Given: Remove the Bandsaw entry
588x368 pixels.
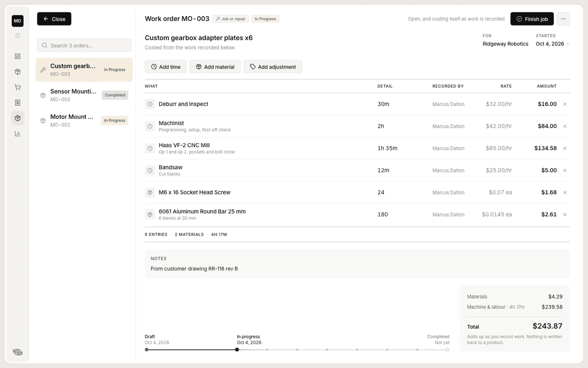Looking at the screenshot, I should 564,170.
